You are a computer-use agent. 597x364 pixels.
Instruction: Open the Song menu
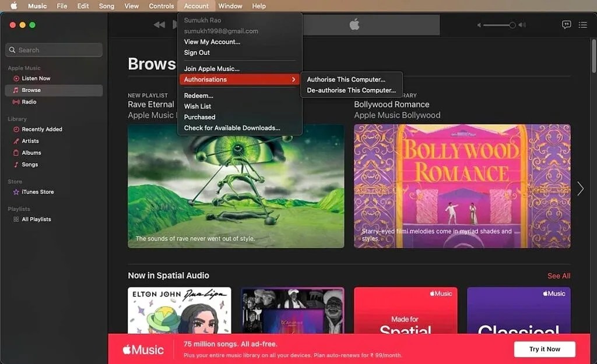107,6
